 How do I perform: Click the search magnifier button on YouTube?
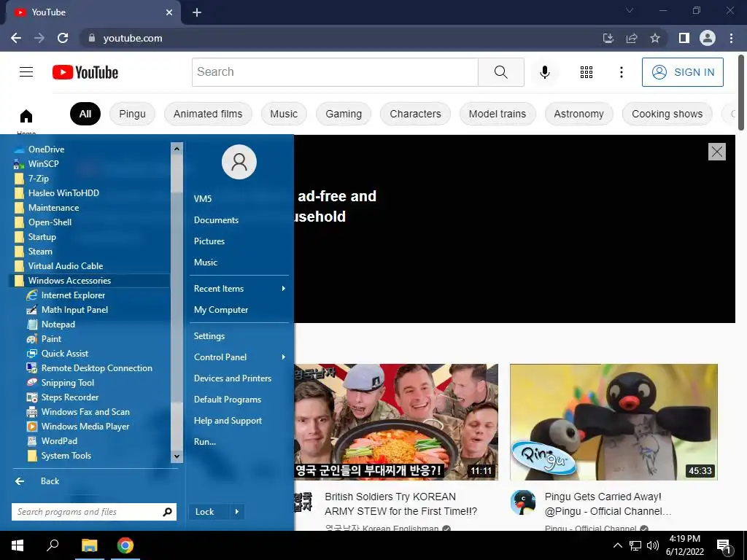coord(500,72)
